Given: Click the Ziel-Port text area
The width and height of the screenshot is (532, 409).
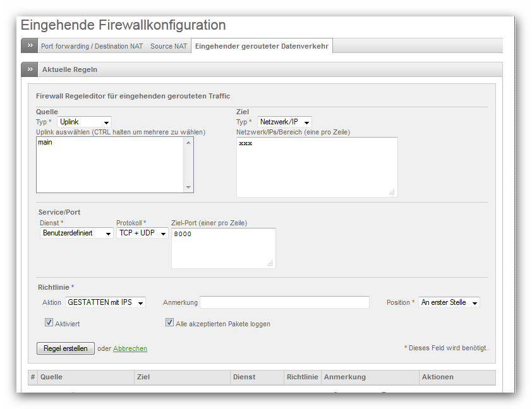Looking at the screenshot, I should [222, 247].
